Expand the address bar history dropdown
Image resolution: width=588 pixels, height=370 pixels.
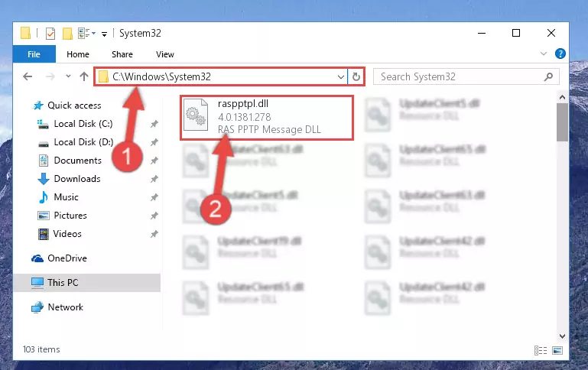point(340,77)
